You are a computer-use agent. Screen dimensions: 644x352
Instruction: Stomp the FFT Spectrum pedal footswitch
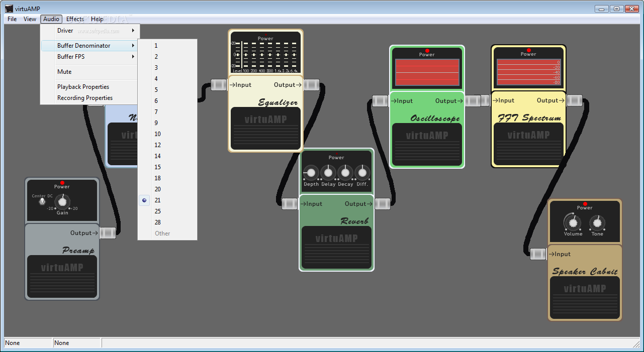[x=528, y=144]
